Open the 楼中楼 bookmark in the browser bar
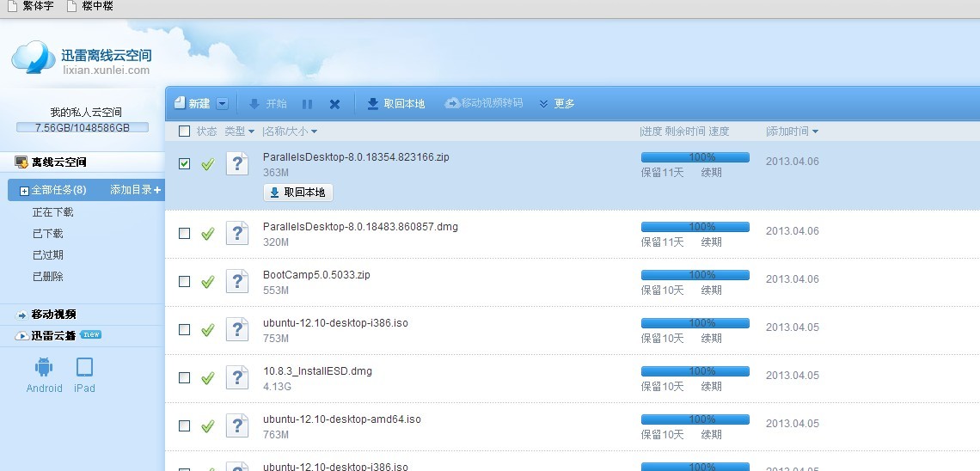 89,6
